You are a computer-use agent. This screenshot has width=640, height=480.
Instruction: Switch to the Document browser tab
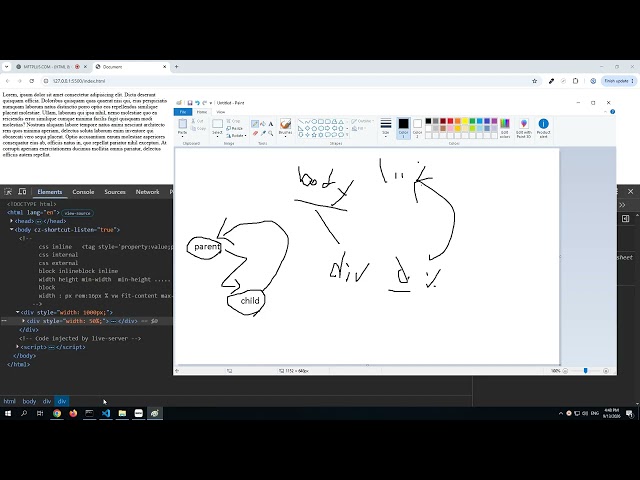click(131, 67)
